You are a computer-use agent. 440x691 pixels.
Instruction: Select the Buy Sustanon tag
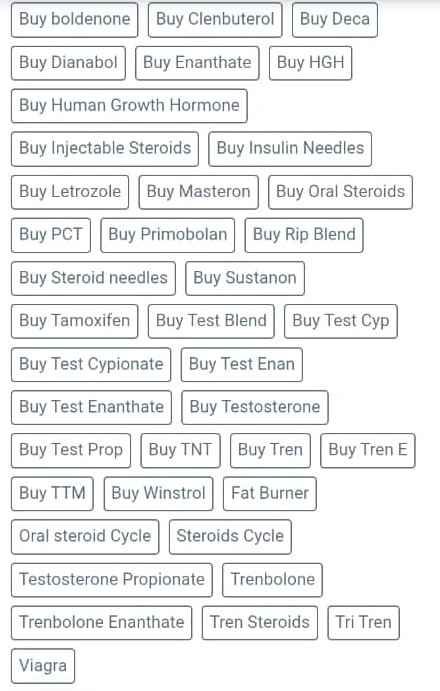(245, 278)
